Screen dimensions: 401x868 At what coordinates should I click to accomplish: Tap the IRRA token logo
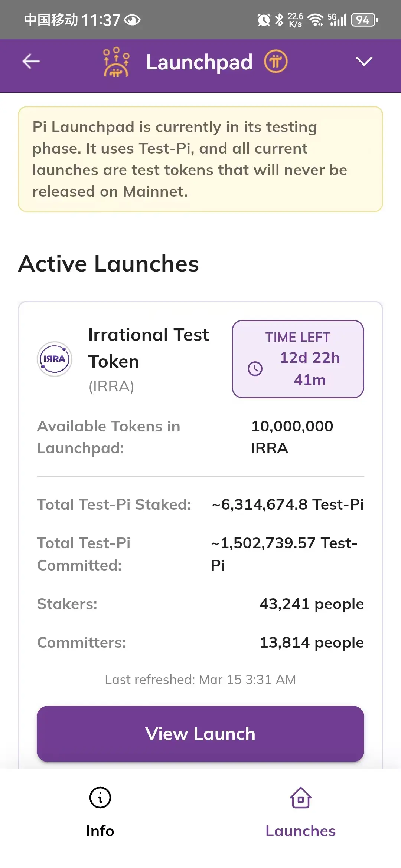pos(55,359)
